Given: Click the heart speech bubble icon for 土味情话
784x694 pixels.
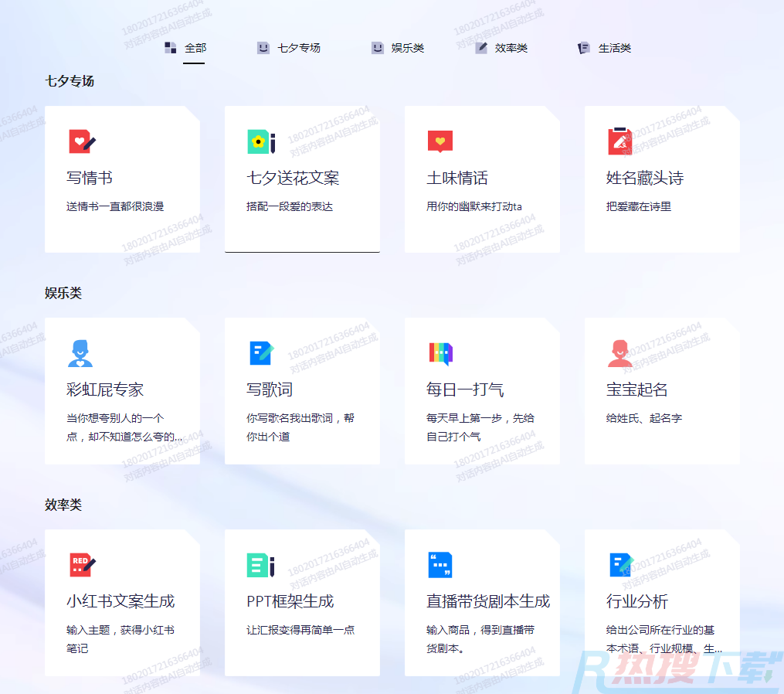Looking at the screenshot, I should pyautogui.click(x=440, y=141).
